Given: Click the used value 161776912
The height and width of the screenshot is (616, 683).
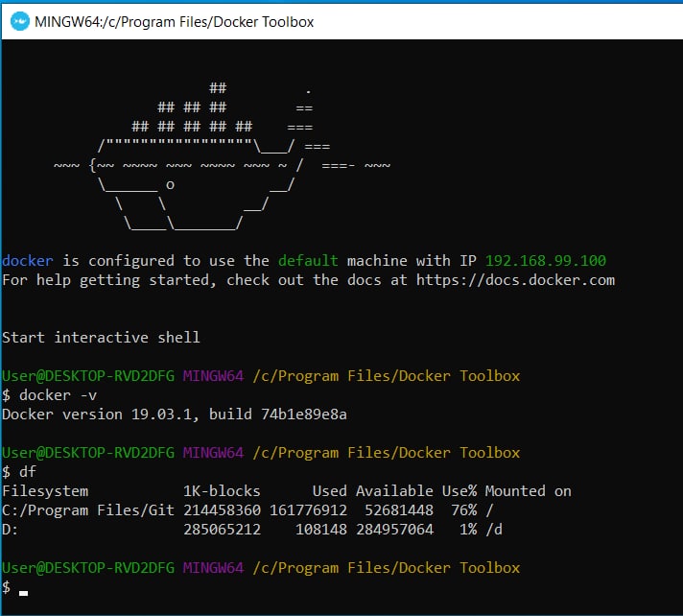Looking at the screenshot, I should [308, 509].
